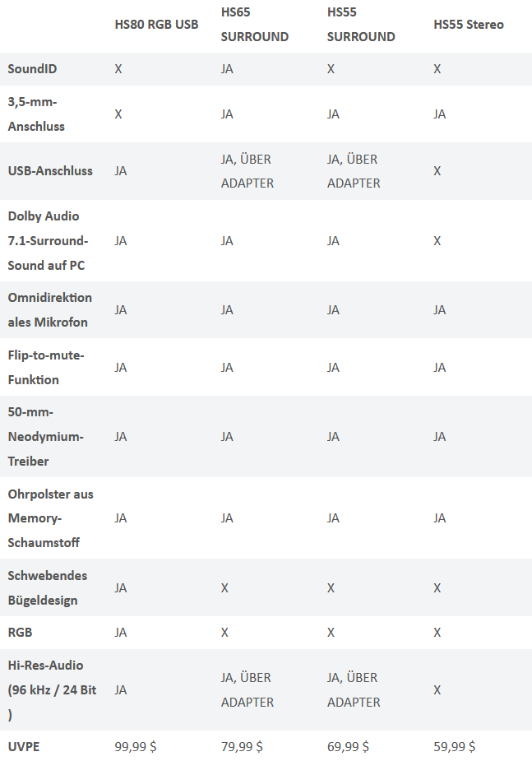Click the Hi-Res-Audio row label
532x761 pixels.
(x=52, y=689)
